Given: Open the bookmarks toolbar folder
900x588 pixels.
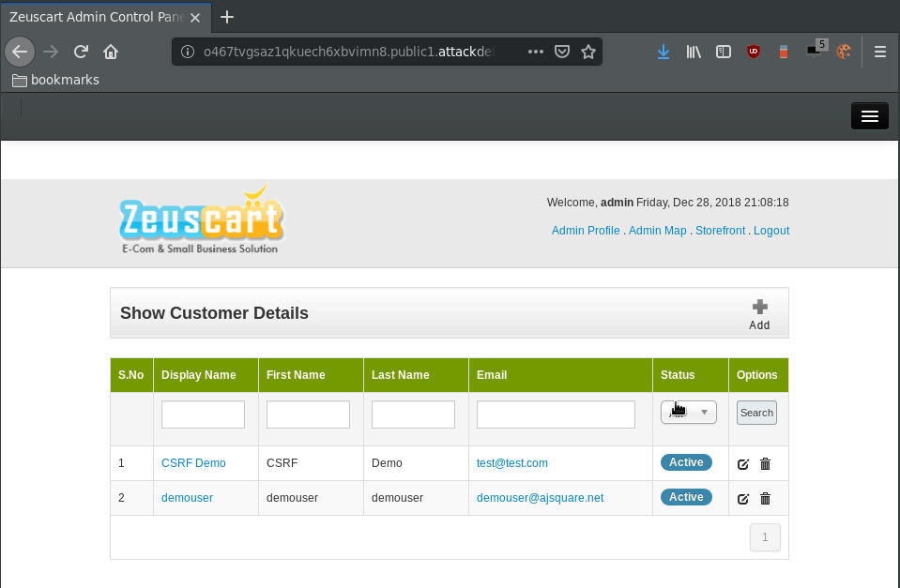Looking at the screenshot, I should 55,80.
